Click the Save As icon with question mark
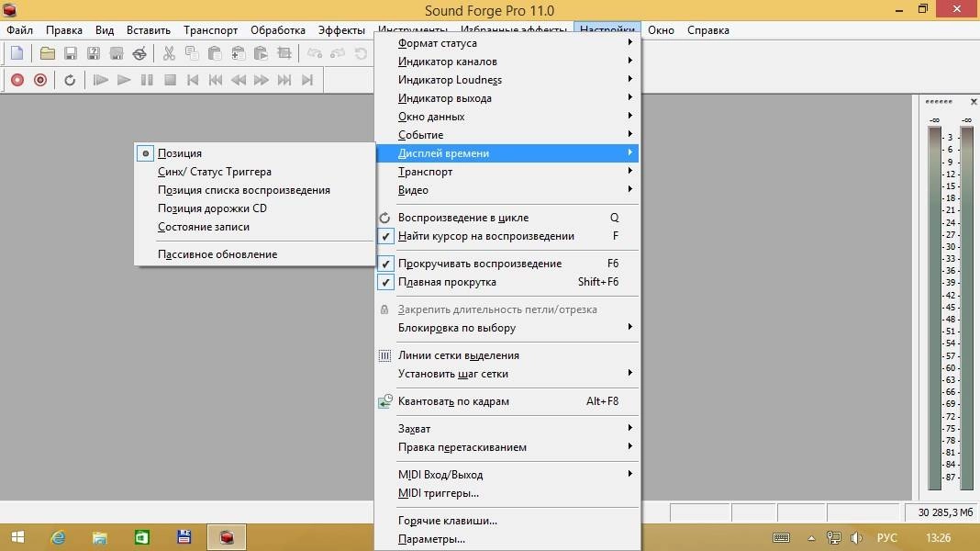The width and height of the screenshot is (980, 551). [x=93, y=53]
